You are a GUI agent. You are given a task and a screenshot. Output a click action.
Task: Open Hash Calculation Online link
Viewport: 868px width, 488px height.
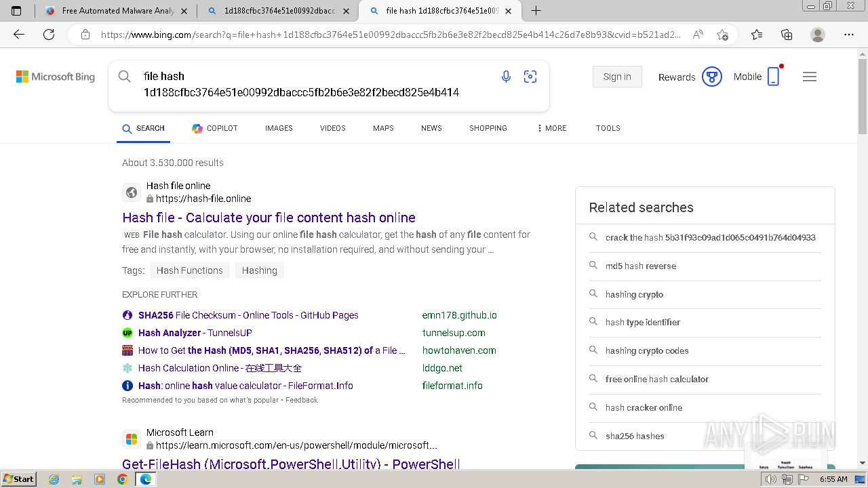[x=220, y=368]
